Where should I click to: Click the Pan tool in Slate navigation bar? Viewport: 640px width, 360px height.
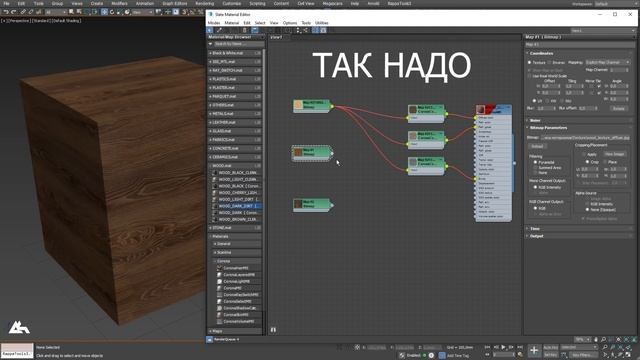click(x=596, y=339)
